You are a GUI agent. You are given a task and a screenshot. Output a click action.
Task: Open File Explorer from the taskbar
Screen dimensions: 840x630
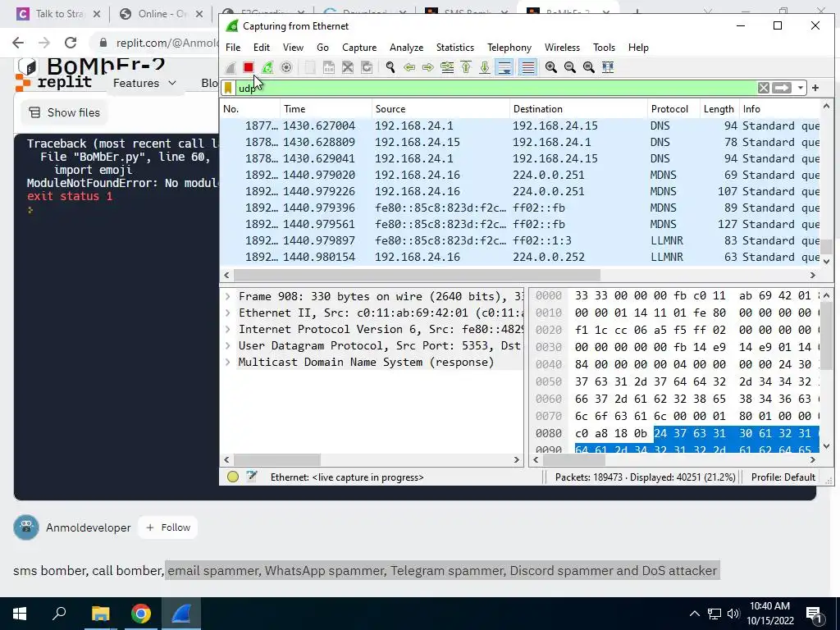pyautogui.click(x=100, y=614)
